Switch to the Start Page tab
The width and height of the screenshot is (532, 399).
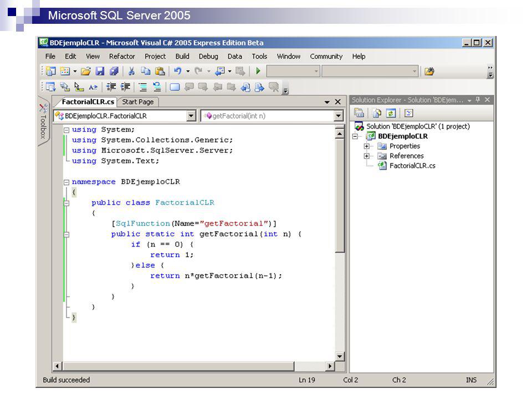point(138,102)
